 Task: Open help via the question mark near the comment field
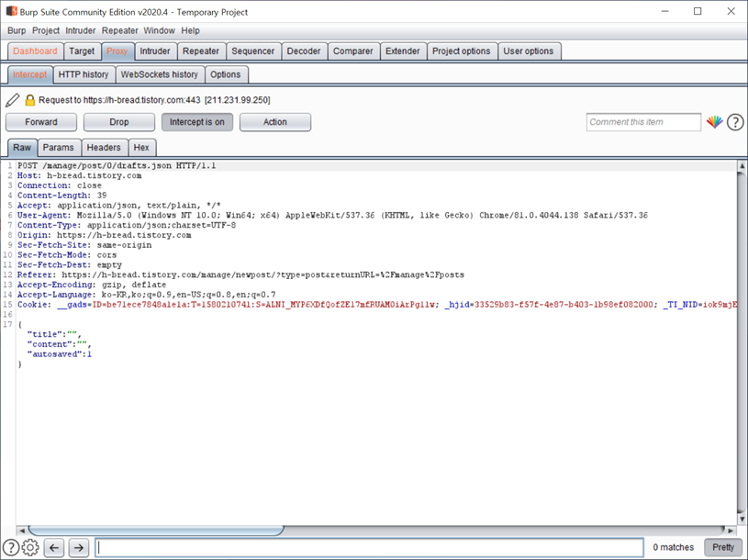[735, 122]
